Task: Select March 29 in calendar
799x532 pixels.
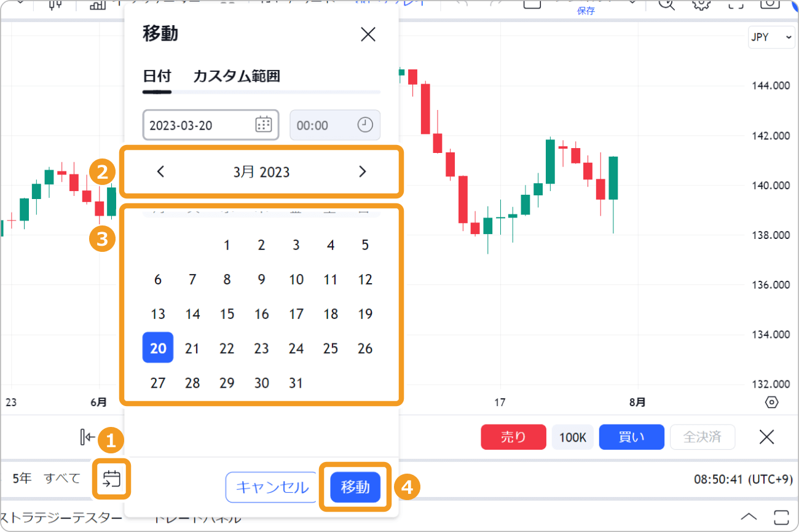Action: click(227, 383)
